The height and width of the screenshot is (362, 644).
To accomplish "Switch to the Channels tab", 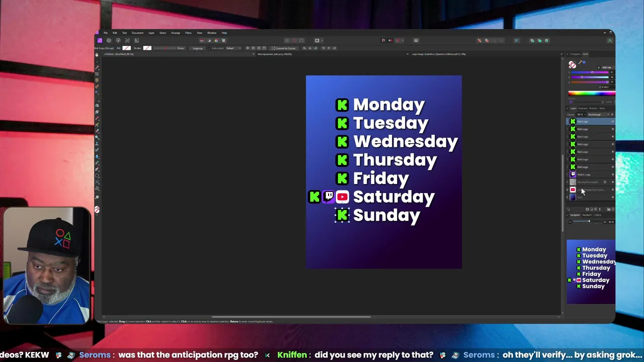I will coord(583,108).
